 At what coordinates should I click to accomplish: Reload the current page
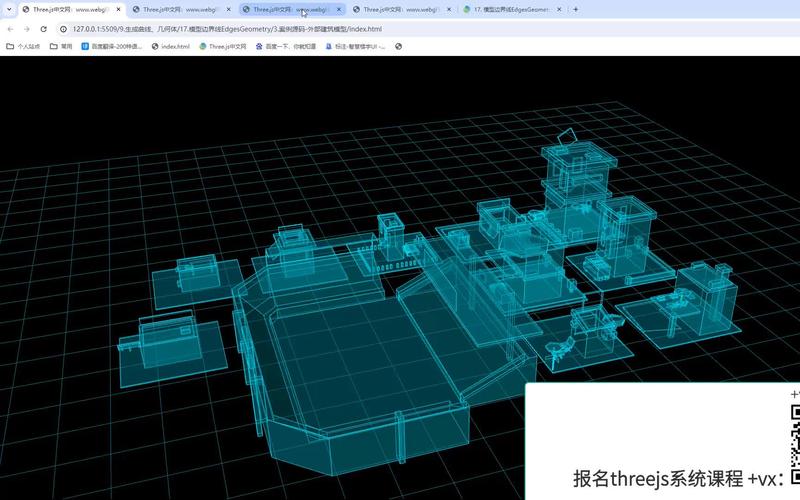pyautogui.click(x=43, y=29)
